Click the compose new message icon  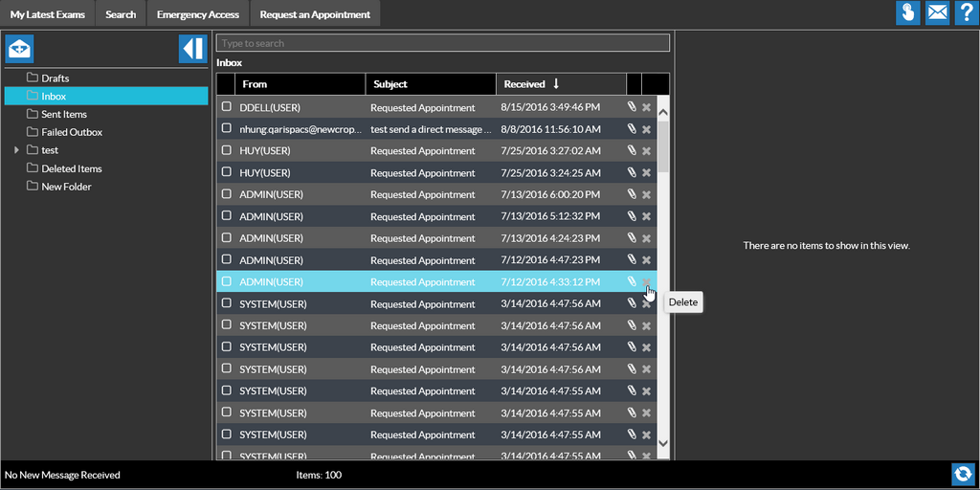[19, 49]
